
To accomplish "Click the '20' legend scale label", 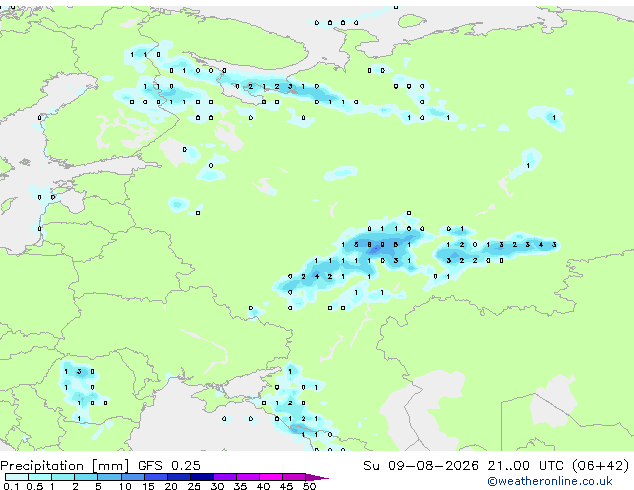I will pyautogui.click(x=171, y=486).
